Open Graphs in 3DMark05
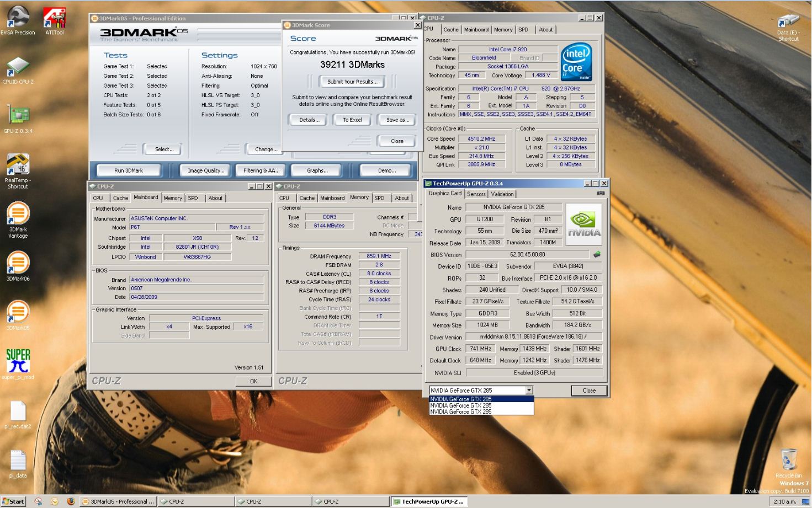This screenshot has width=812, height=508. click(x=317, y=170)
